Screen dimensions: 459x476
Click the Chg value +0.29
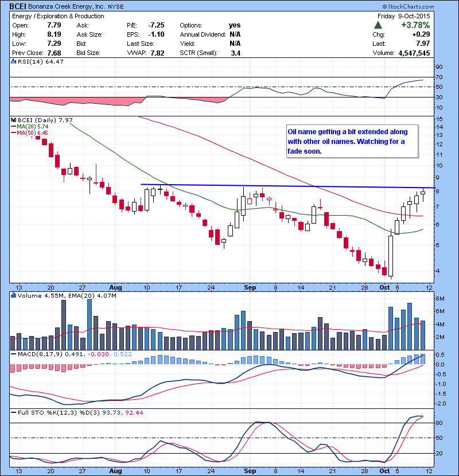[421, 34]
